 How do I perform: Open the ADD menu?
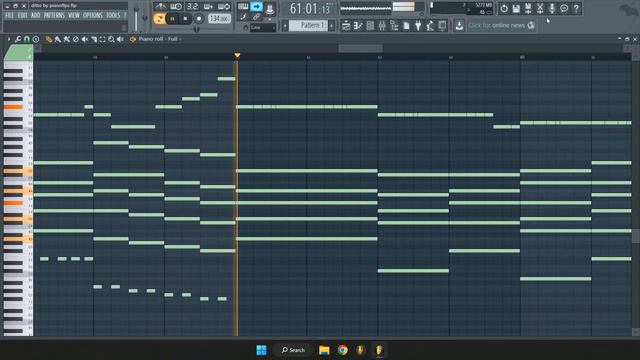tap(36, 16)
